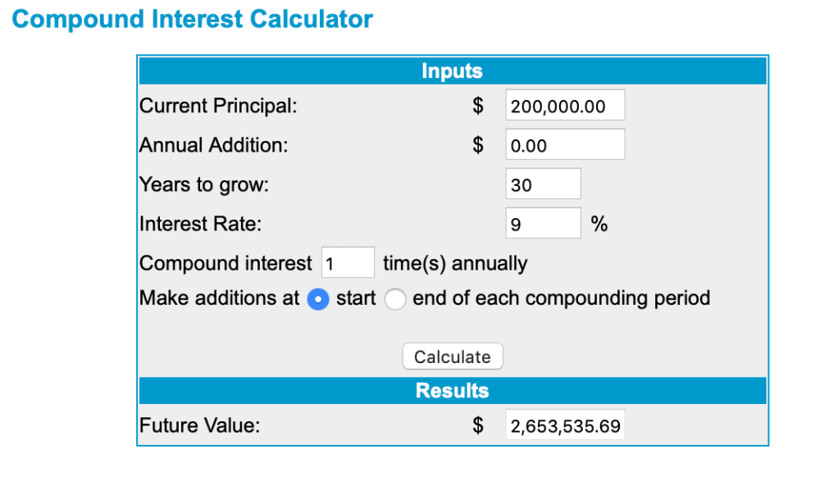838x504 pixels.
Task: Click the blue "Results" section header
Action: point(452,390)
